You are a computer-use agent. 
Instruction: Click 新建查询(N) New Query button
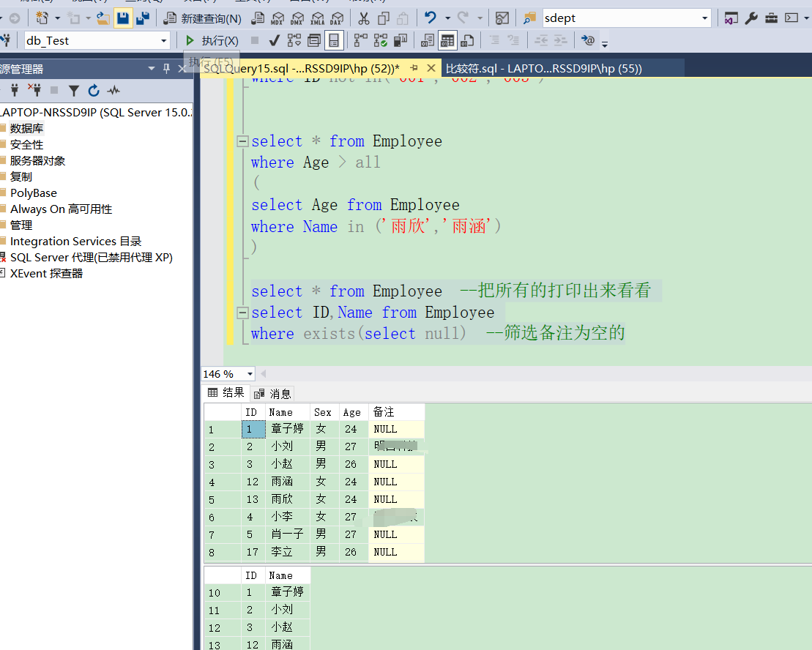point(203,18)
